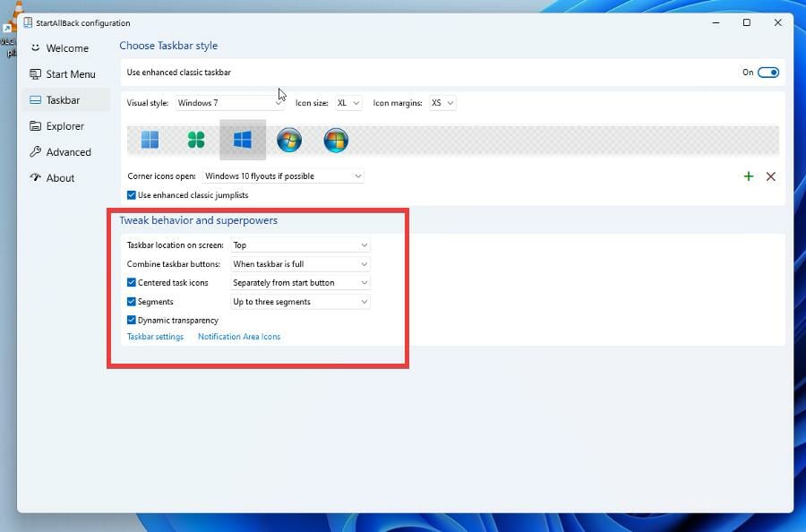The width and height of the screenshot is (806, 532).
Task: Open Up to three segments dropdown
Action: (300, 302)
